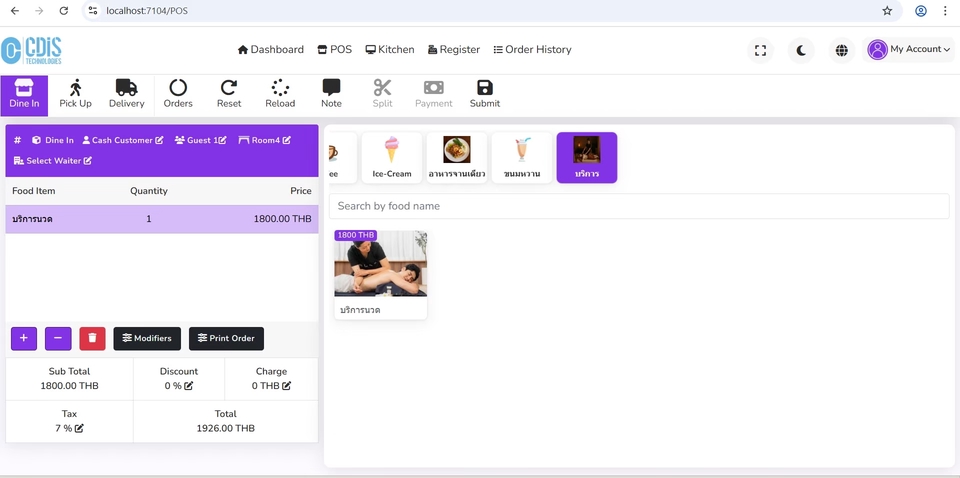Open the language globe selector
Viewport: 960px width, 478px height.
842,50
